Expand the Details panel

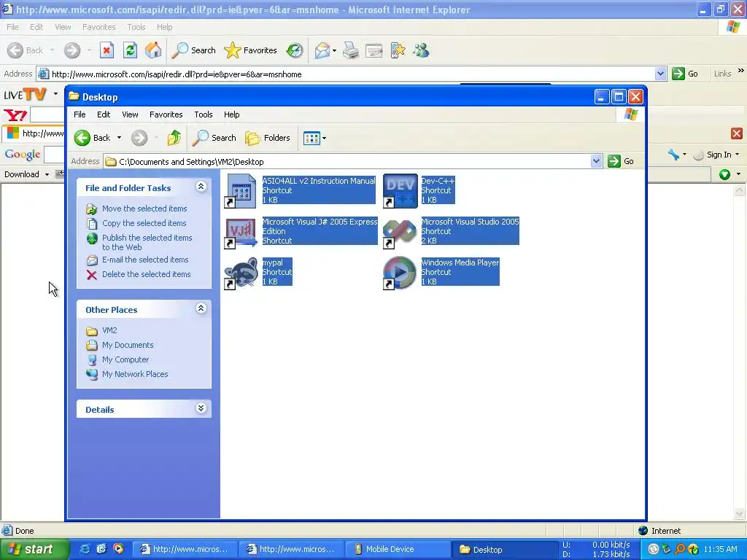tap(201, 408)
